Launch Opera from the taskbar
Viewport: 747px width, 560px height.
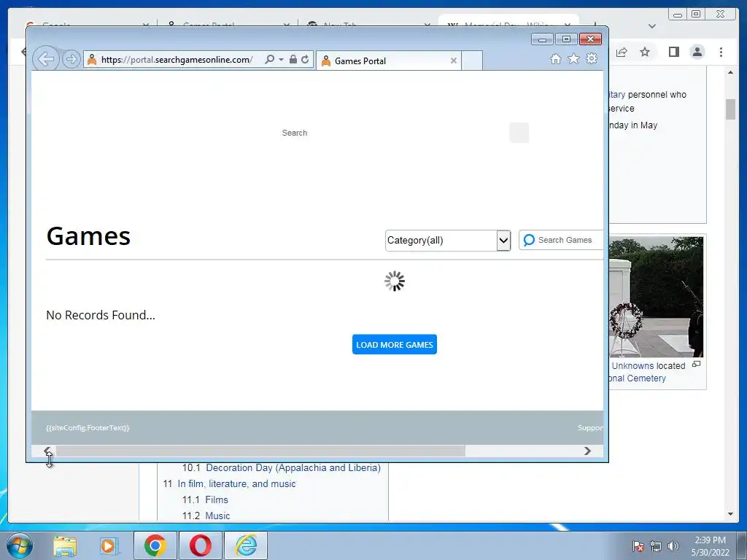tap(201, 545)
